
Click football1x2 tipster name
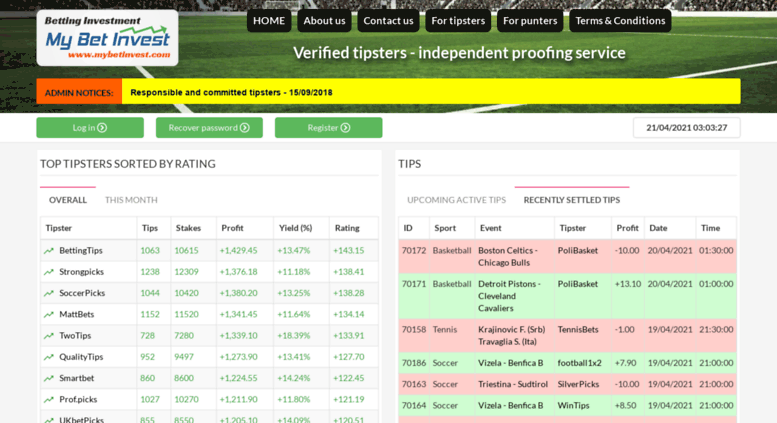click(579, 363)
